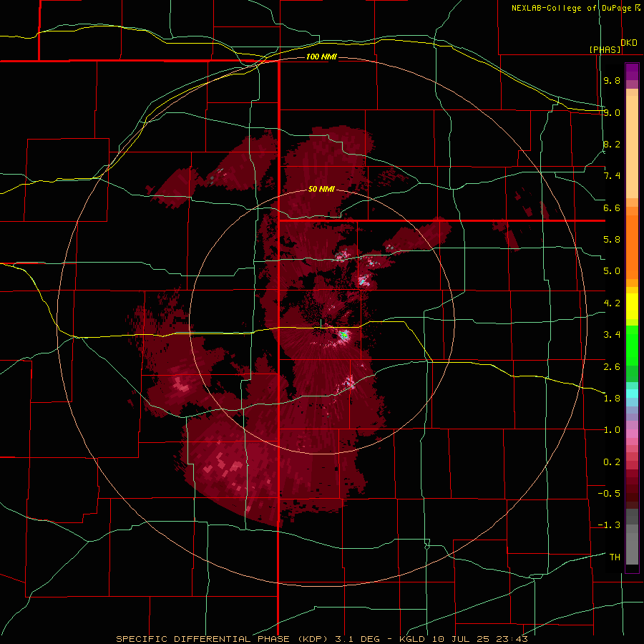Image resolution: width=644 pixels, height=644 pixels.
Task: Click the 7.4 scale value
Action: (612, 176)
